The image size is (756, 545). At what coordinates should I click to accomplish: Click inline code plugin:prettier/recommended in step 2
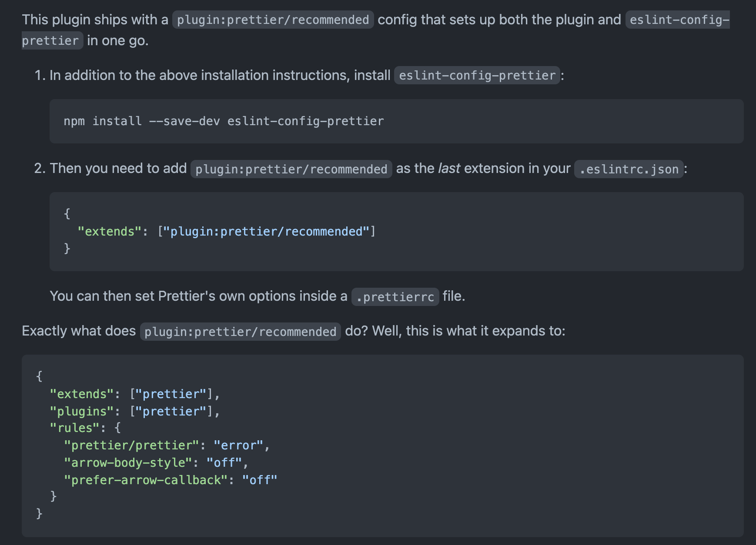[291, 169]
